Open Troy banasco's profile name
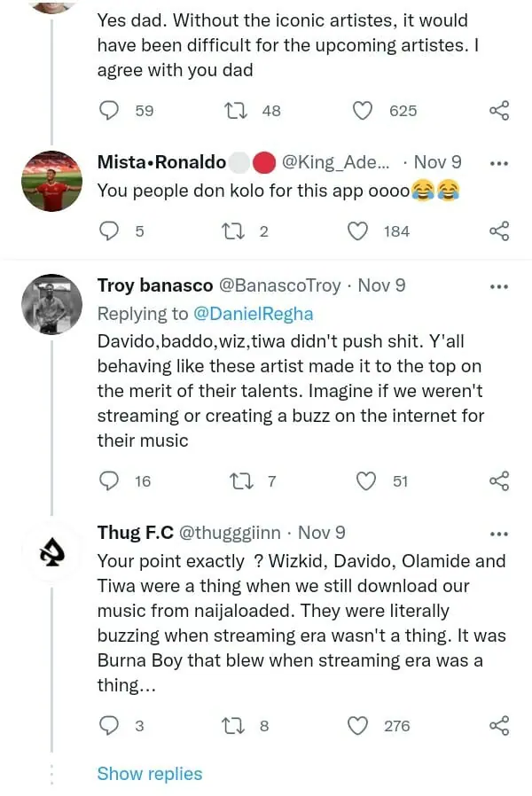The width and height of the screenshot is (532, 796). coord(154,285)
